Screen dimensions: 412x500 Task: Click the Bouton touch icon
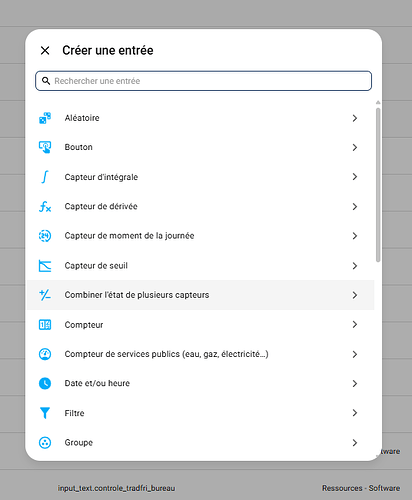tap(45, 147)
